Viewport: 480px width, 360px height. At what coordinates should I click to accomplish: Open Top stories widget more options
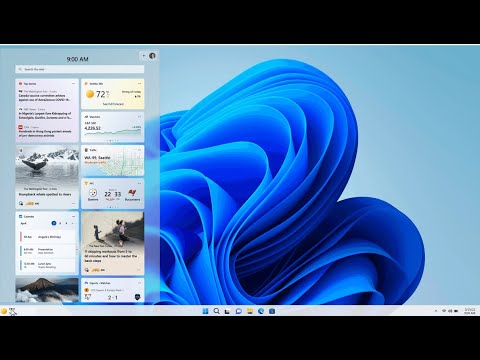(74, 83)
